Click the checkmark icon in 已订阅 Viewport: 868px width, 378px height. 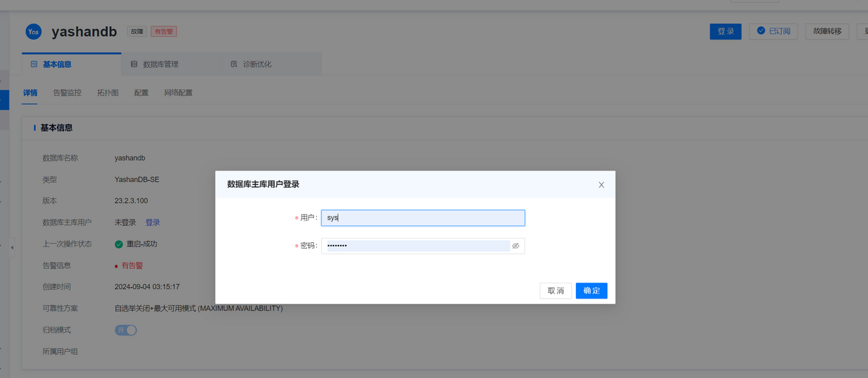click(761, 31)
